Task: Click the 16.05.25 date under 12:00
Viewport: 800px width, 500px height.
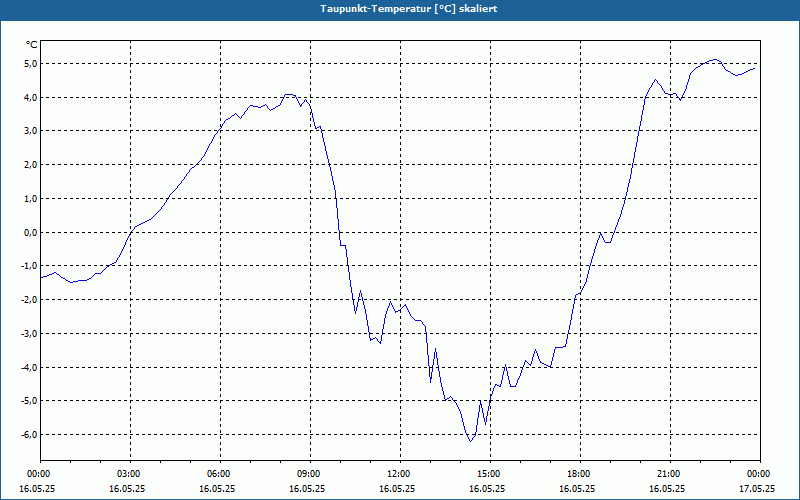Action: 397,488
